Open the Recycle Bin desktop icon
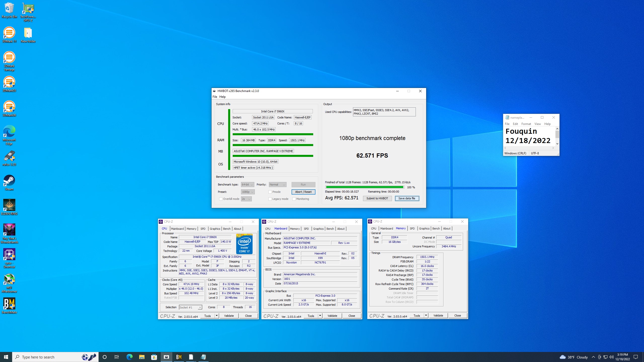Viewport: 644px width, 362px height. [9, 11]
